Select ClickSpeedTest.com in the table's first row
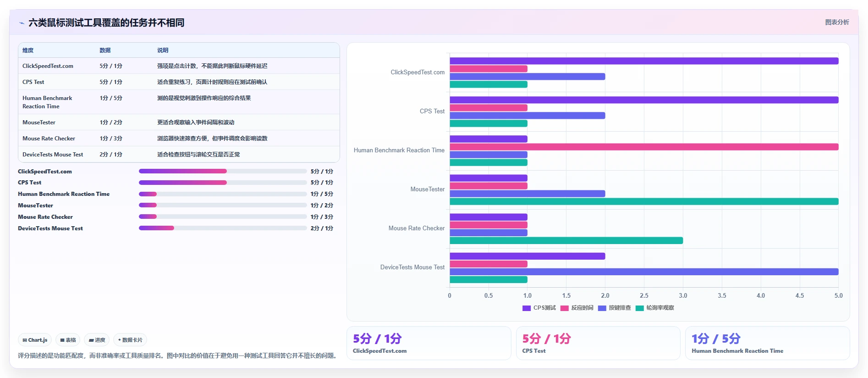 (48, 66)
